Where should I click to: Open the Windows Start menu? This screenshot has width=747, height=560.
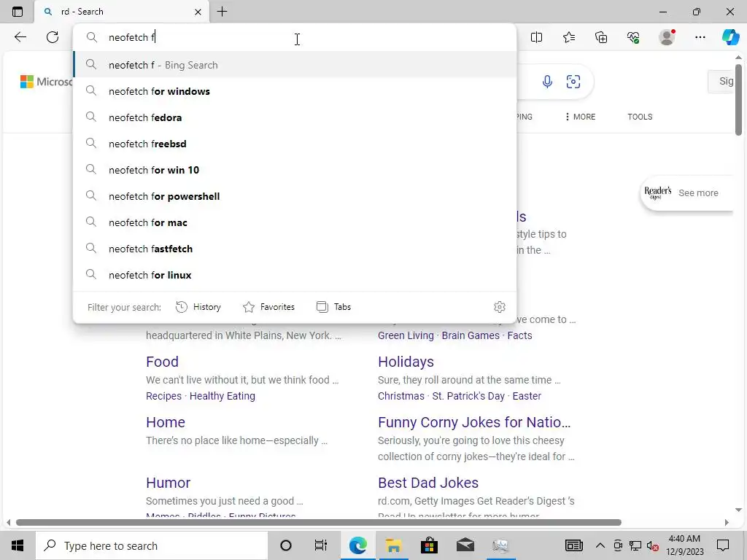[x=18, y=545]
